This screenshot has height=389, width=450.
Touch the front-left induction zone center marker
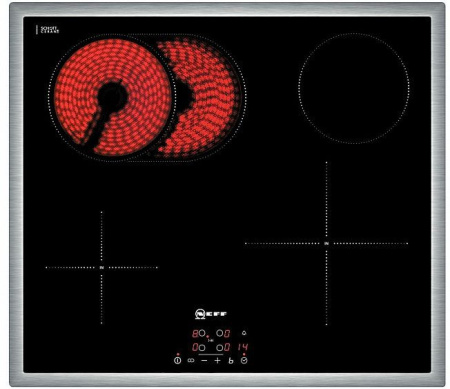102,267
